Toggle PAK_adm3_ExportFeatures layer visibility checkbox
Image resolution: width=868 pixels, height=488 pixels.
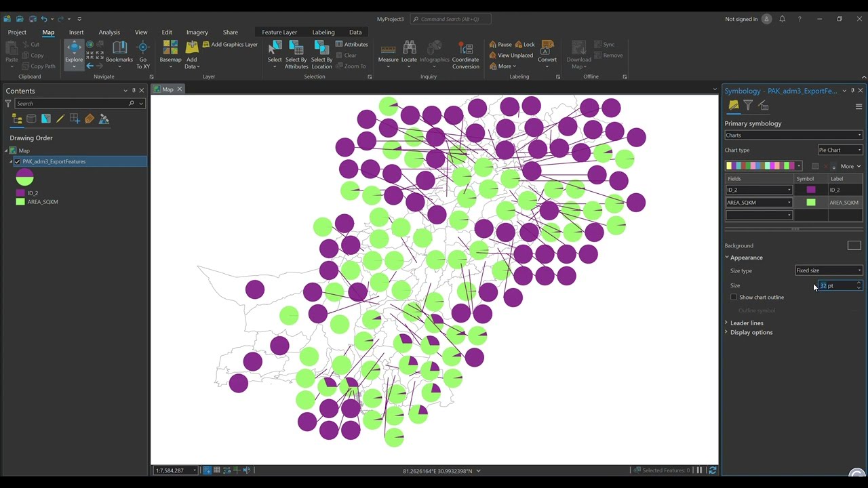(x=17, y=162)
